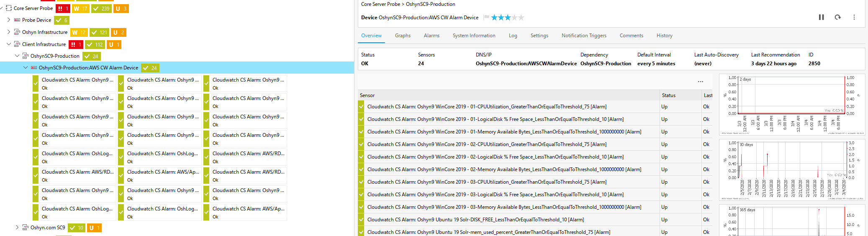Click OshynSC9-Production breadcrumb link

[430, 4]
